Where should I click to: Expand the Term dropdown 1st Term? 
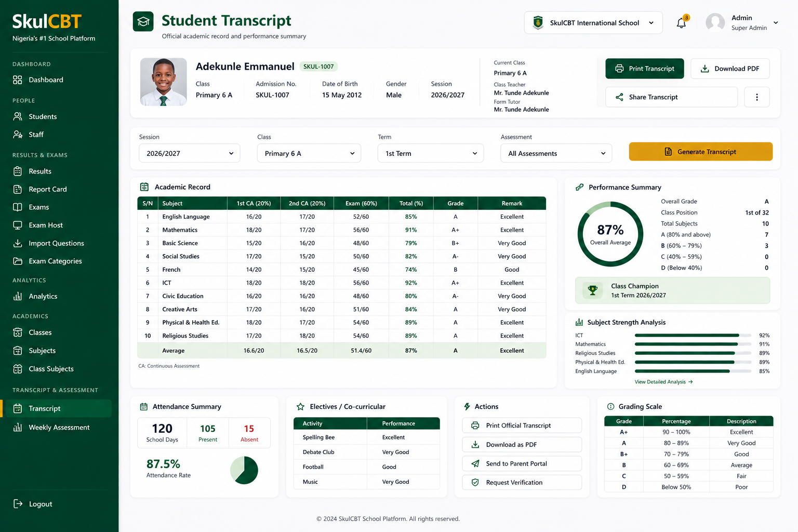431,153
